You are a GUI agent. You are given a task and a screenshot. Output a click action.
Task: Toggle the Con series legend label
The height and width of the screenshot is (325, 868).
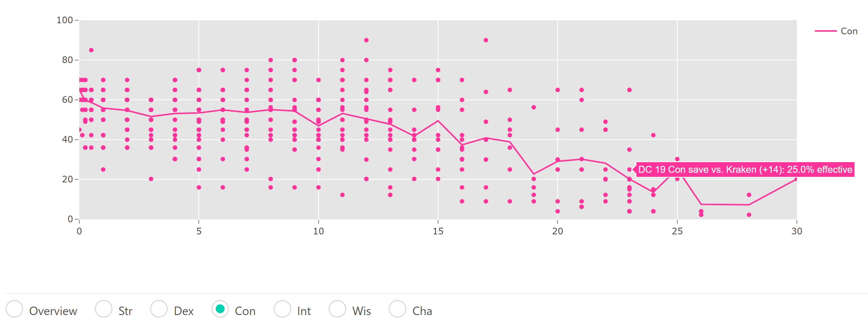[849, 31]
